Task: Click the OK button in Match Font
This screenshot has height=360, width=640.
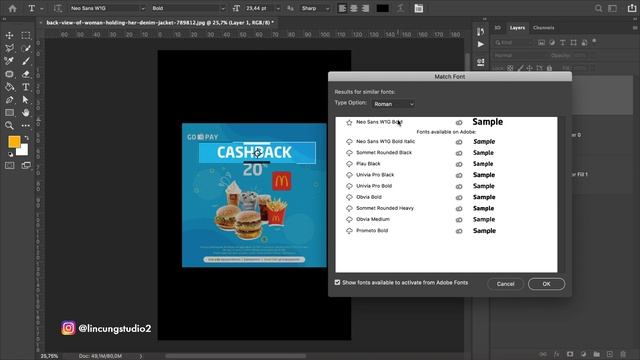Action: click(x=546, y=284)
